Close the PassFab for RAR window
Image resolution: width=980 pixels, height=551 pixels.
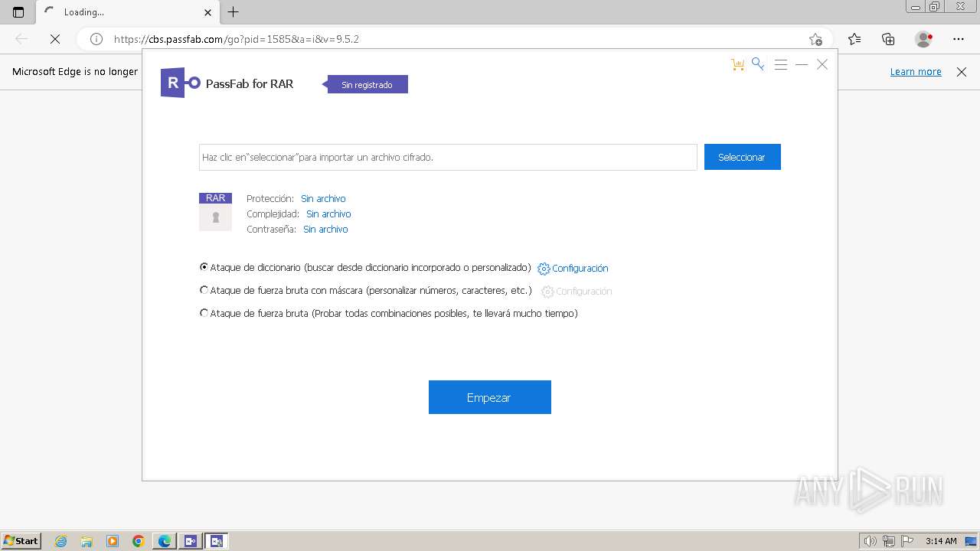pyautogui.click(x=822, y=65)
